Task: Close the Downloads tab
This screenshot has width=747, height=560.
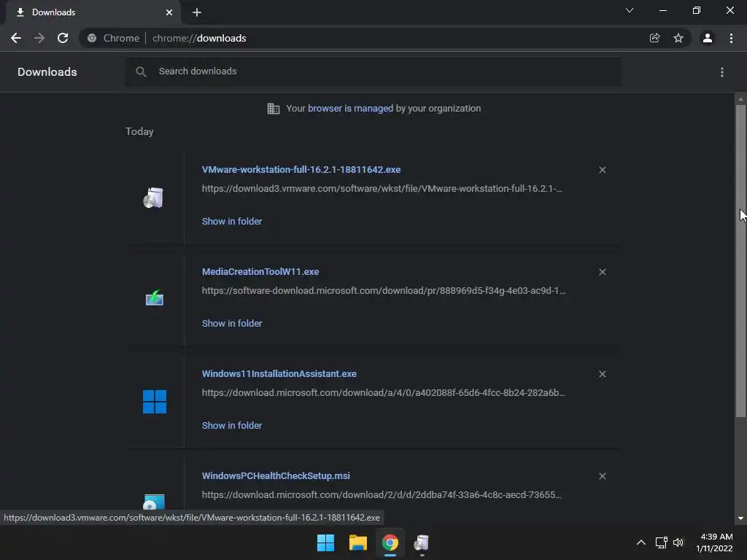Action: point(169,12)
